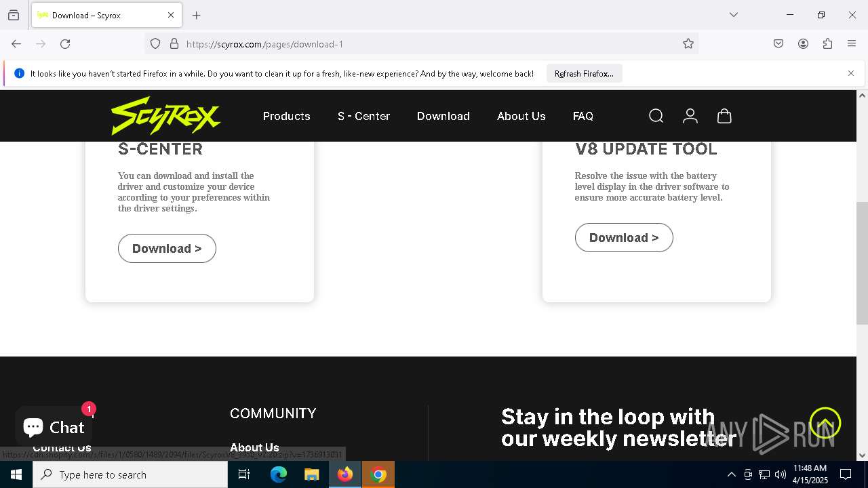The image size is (868, 488).
Task: Open a new browser tab
Action: (197, 15)
